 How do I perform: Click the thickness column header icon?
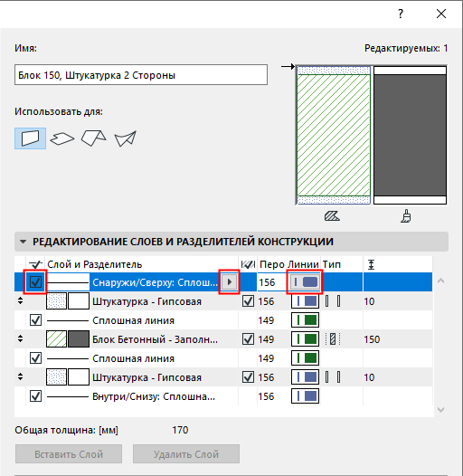tap(371, 264)
